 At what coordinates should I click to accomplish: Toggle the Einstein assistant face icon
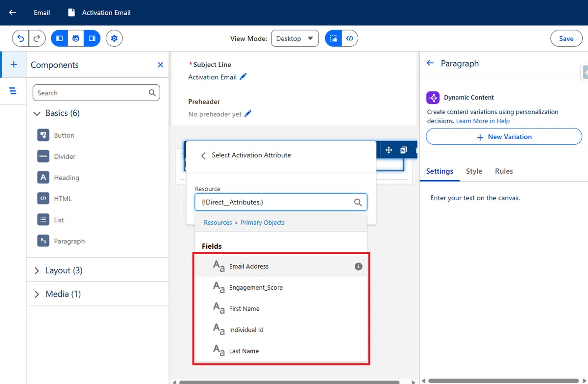click(76, 38)
